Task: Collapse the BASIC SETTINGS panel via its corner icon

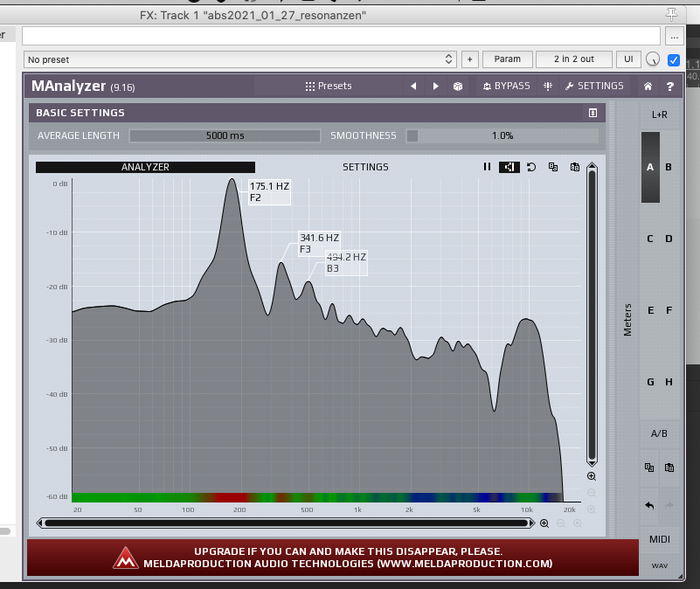Action: click(x=593, y=113)
